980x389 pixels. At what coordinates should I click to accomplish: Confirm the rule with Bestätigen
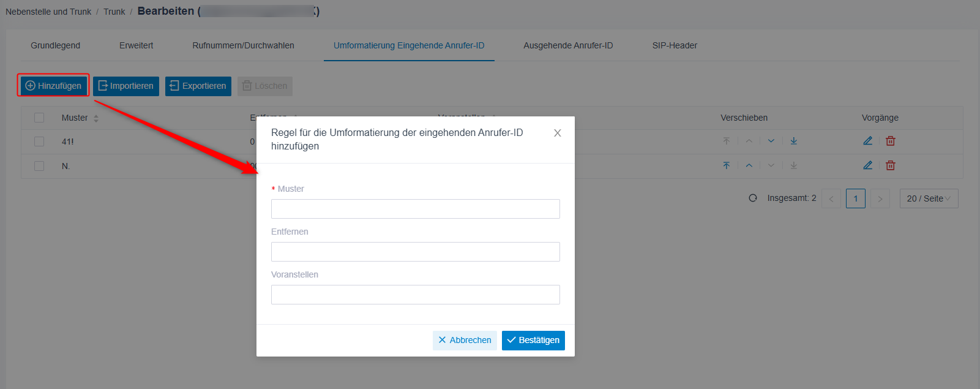click(x=533, y=340)
